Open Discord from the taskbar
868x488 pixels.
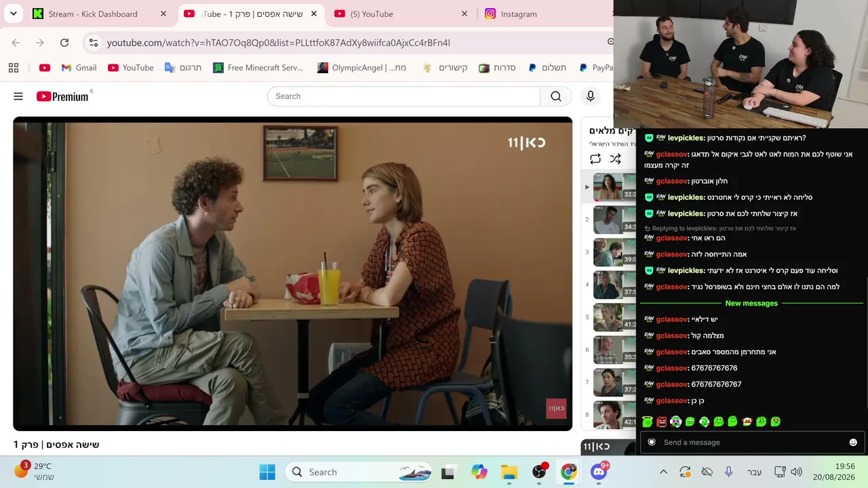[599, 472]
